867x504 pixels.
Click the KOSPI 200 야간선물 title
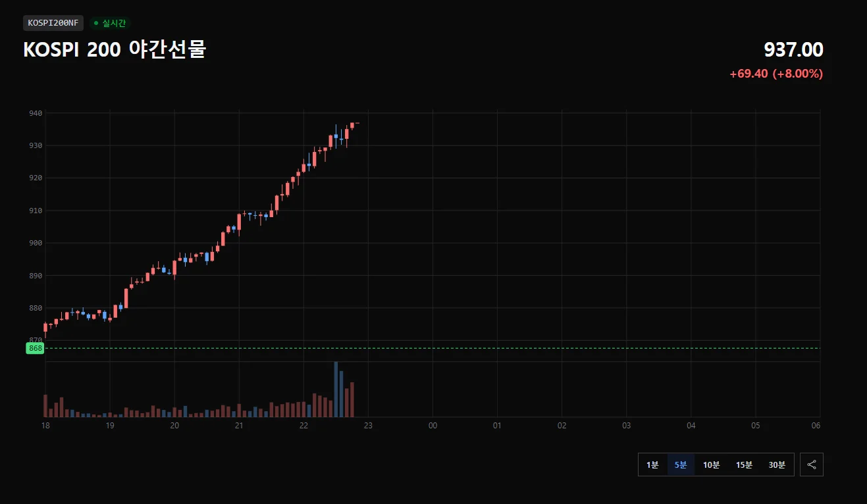click(x=115, y=49)
